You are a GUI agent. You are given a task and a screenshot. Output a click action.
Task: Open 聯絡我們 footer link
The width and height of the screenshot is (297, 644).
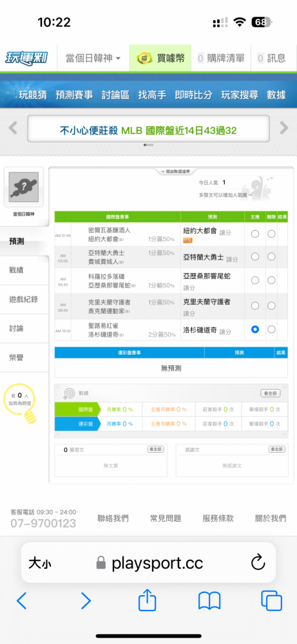tap(113, 518)
